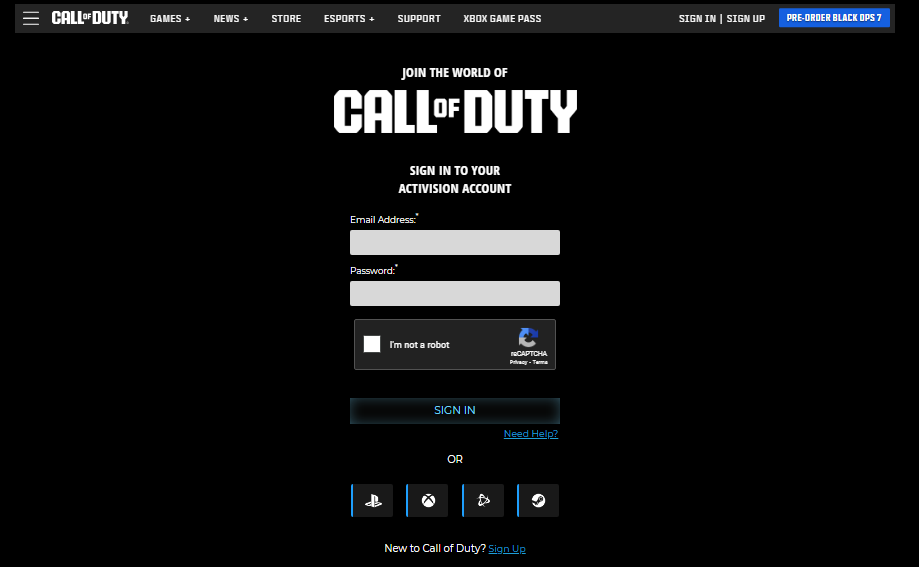Click Sign Up in the header
The height and width of the screenshot is (567, 919).
pyautogui.click(x=746, y=19)
